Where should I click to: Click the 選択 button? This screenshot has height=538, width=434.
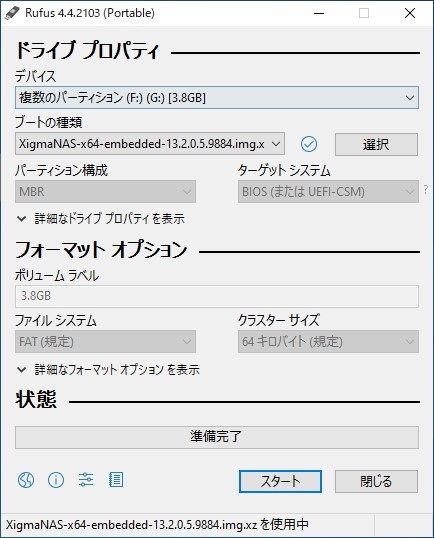click(x=376, y=144)
